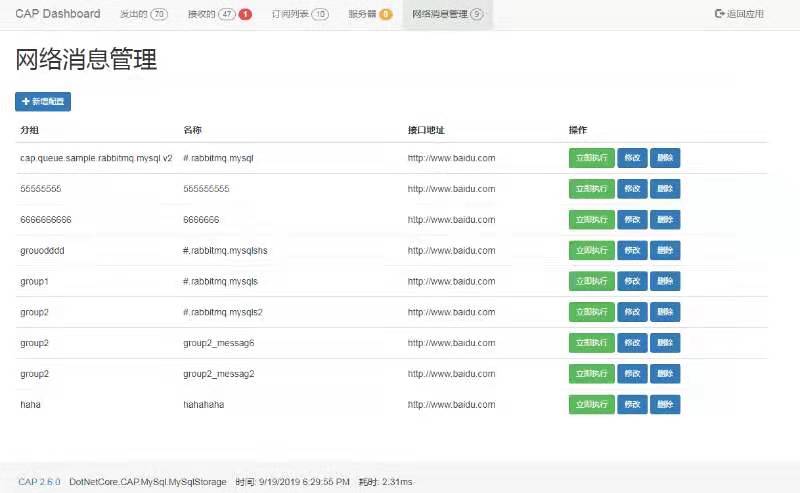Switch to the 订阅列表 tab
Viewport: 800px width, 493px height.
point(300,14)
